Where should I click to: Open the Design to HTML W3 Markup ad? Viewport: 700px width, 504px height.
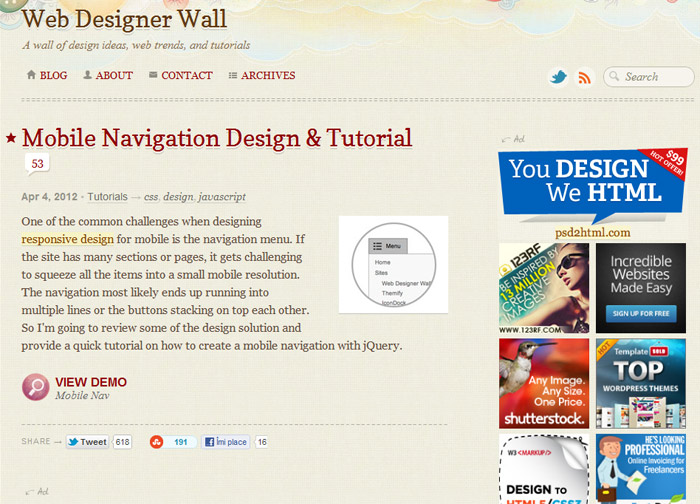pos(544,469)
